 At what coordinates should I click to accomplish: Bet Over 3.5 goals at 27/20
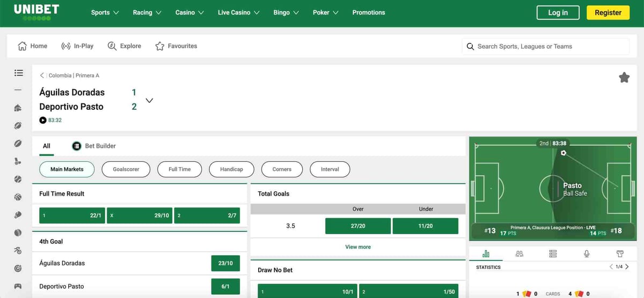click(358, 226)
